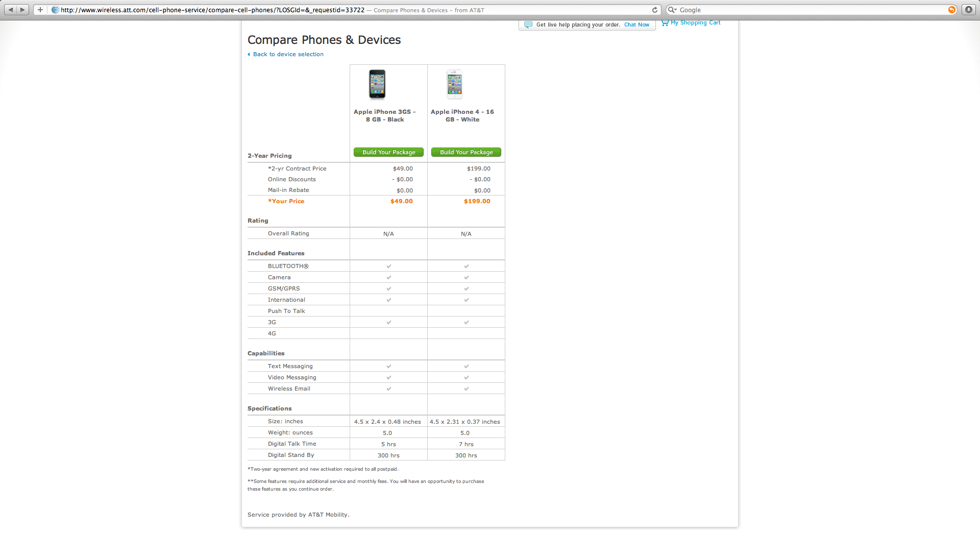Click the Digital Stand By label

(x=291, y=455)
